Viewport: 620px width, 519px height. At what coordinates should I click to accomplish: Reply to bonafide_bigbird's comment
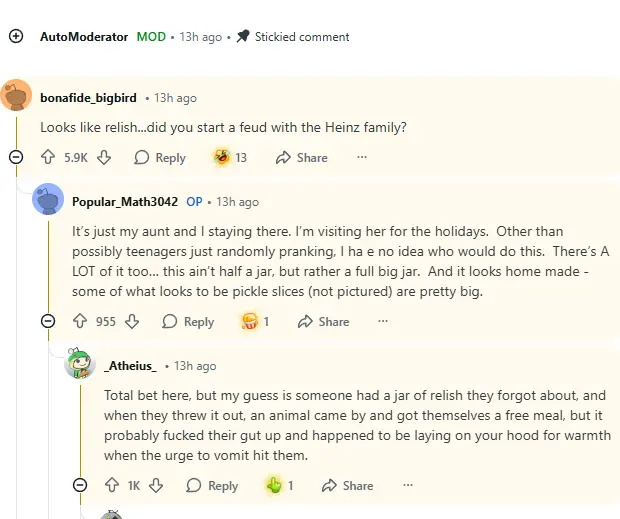click(x=160, y=157)
